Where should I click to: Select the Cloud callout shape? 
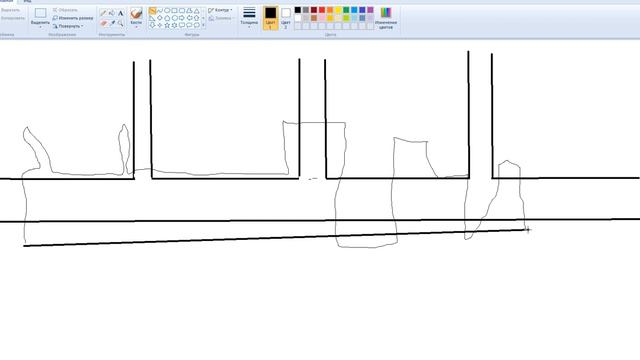click(197, 25)
